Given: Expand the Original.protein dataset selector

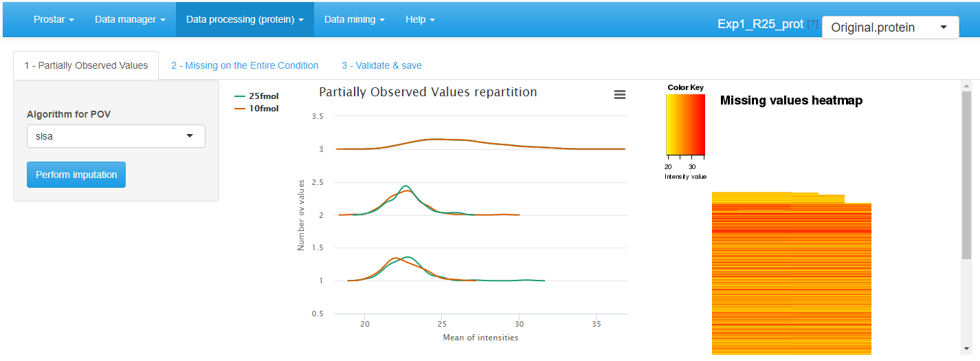Looking at the screenshot, I should click(x=890, y=28).
